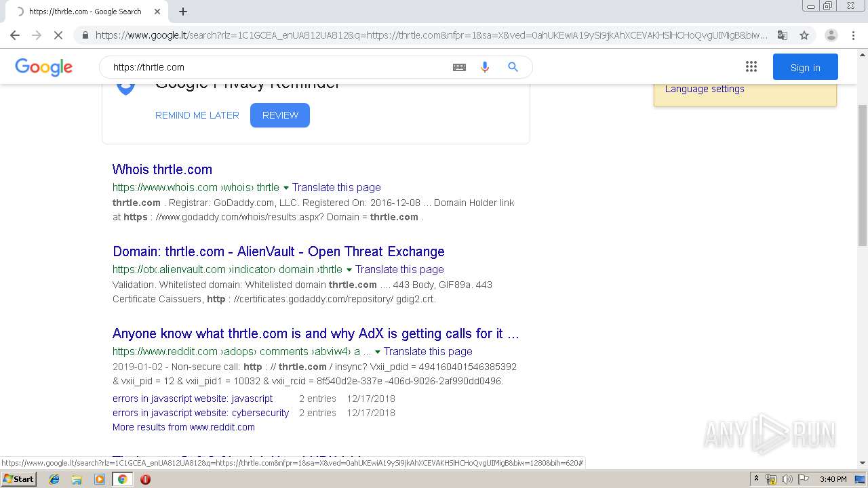
Task: Bookmark this page with the star
Action: 804,35
